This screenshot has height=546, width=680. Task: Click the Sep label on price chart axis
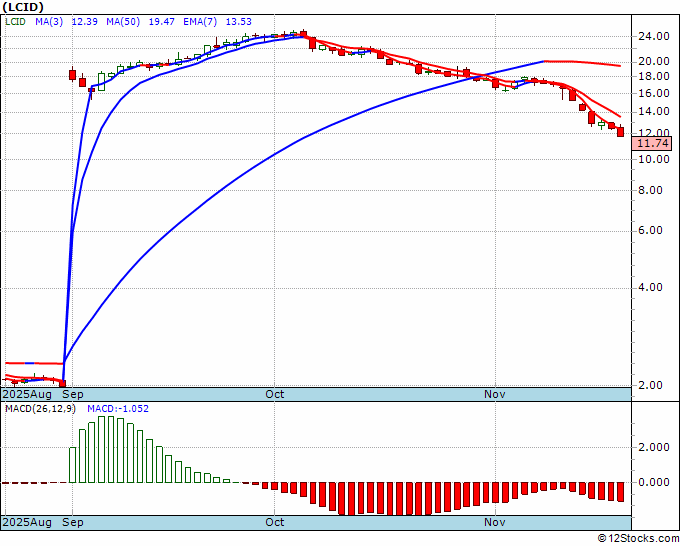pos(73,394)
